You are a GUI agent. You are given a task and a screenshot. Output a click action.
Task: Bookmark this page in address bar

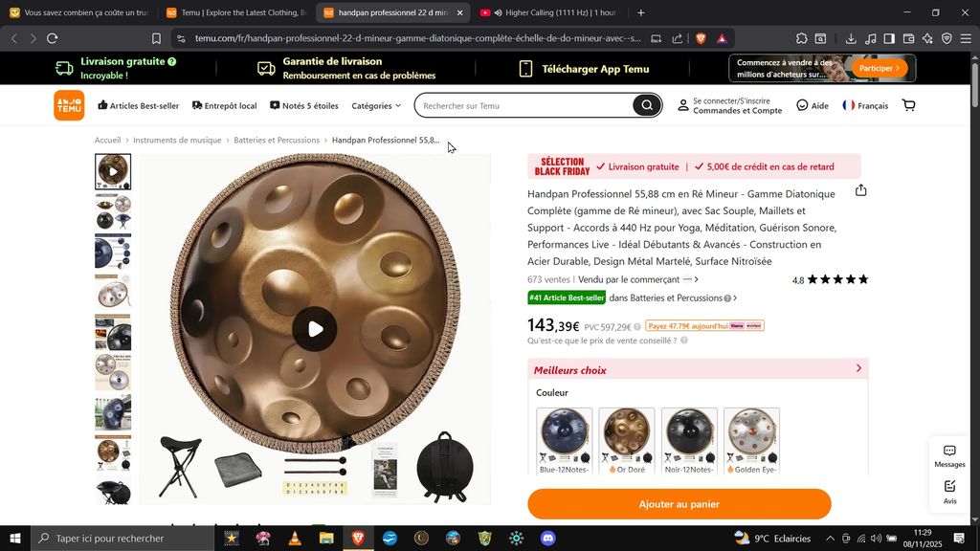(x=156, y=38)
